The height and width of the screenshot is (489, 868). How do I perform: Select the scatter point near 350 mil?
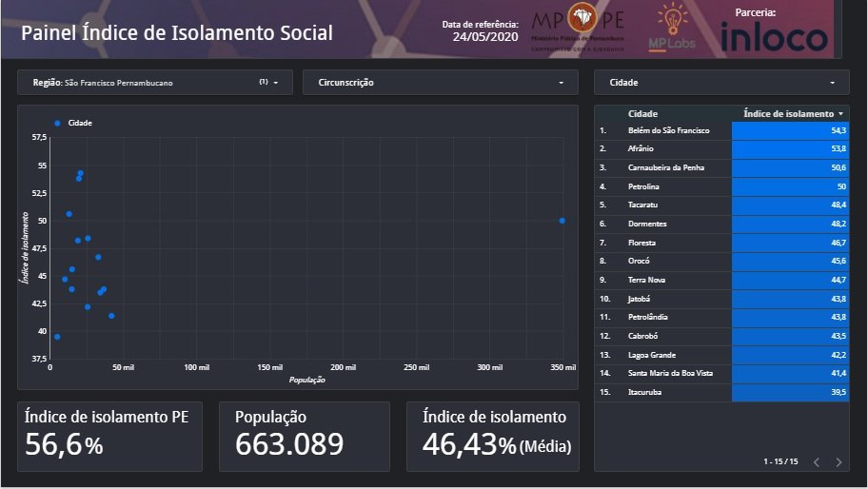coord(562,221)
